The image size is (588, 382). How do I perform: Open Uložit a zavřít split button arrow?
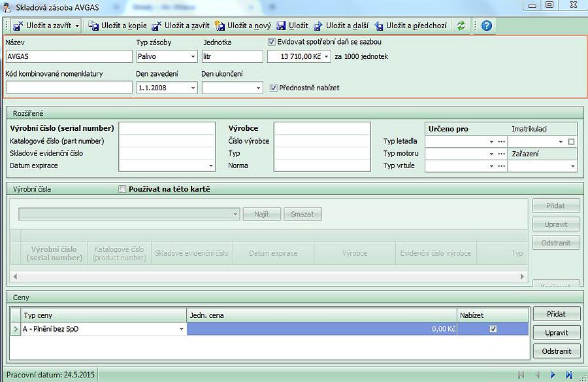tap(78, 26)
